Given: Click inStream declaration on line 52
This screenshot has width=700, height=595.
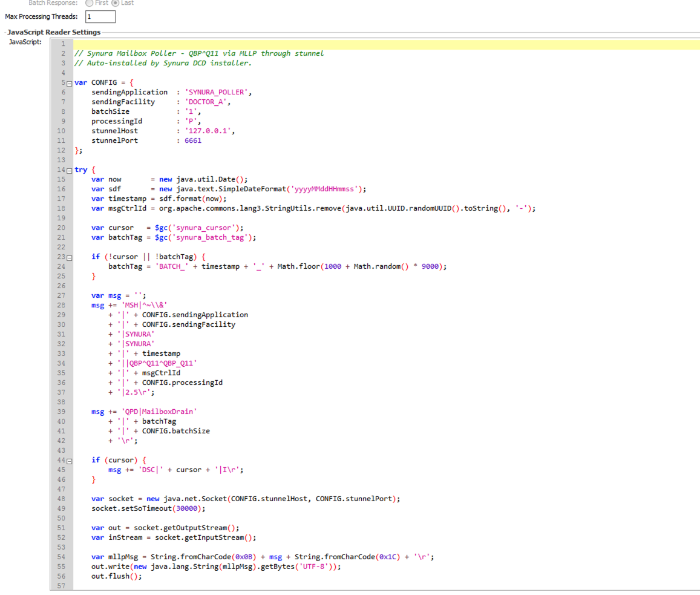Looking at the screenshot, I should click(x=174, y=537).
